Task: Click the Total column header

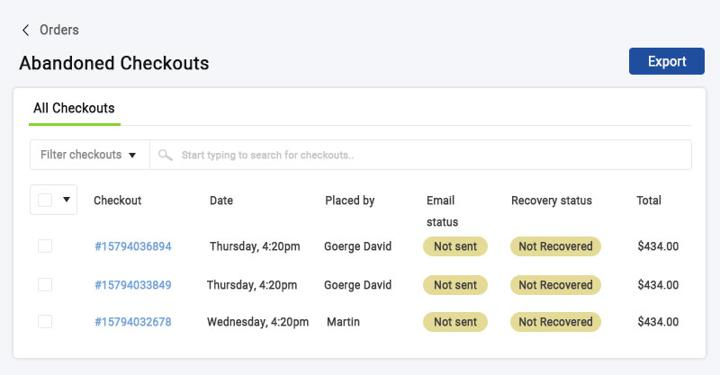Action: (x=649, y=201)
